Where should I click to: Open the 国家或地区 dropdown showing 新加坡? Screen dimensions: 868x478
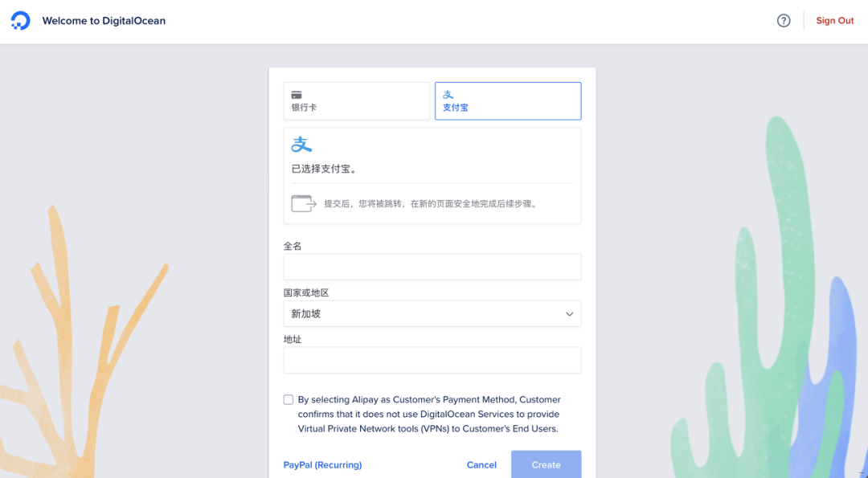432,314
